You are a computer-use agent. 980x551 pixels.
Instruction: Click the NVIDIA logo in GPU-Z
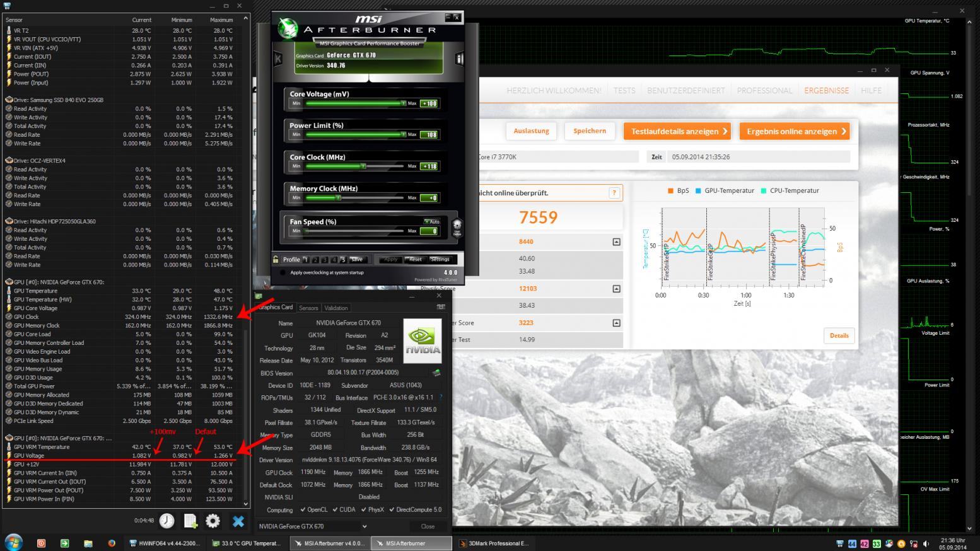pos(422,341)
